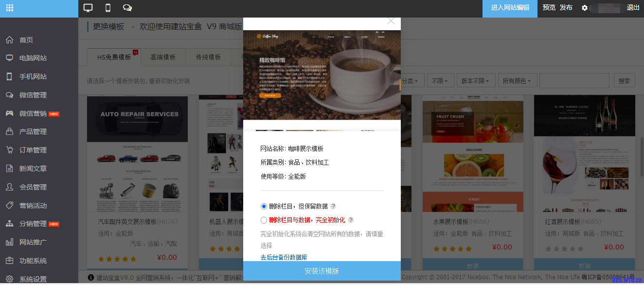Click help icon beside 完全初始化 option
The width and height of the screenshot is (644, 285).
351,220
